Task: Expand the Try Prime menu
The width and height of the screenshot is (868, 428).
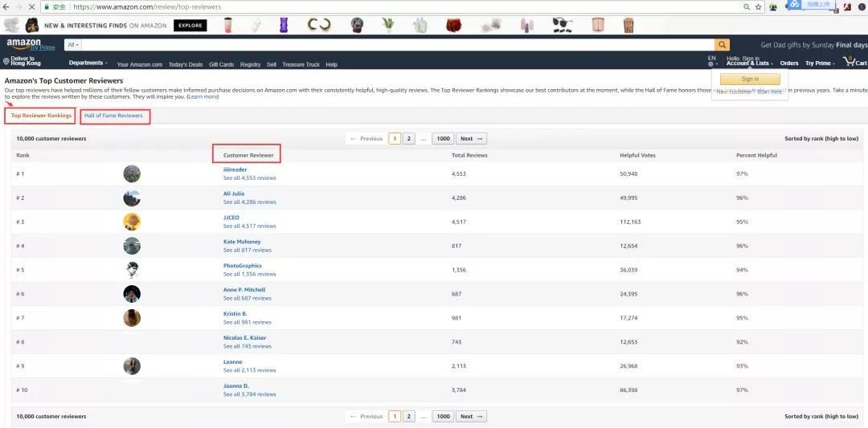Action: click(x=821, y=63)
